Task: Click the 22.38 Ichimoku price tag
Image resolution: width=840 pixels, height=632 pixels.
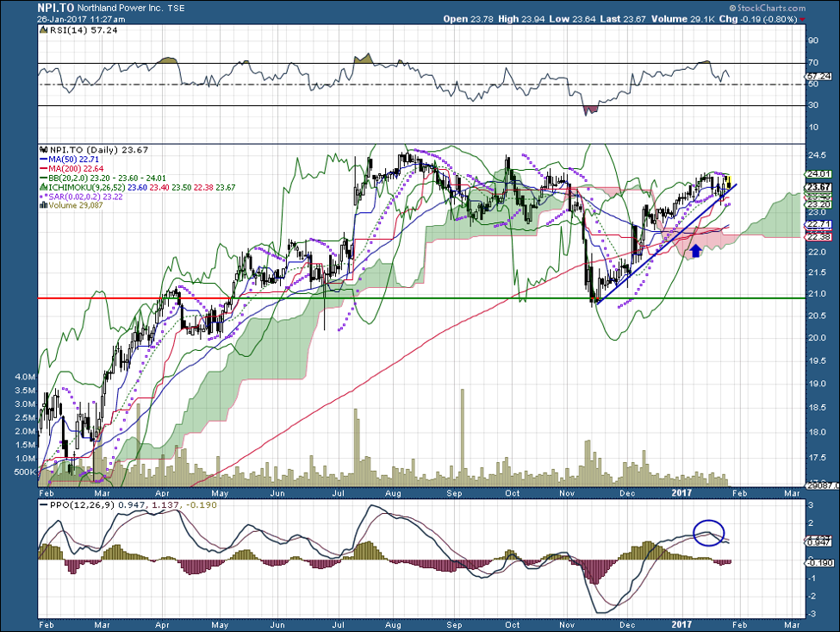Action: click(818, 236)
